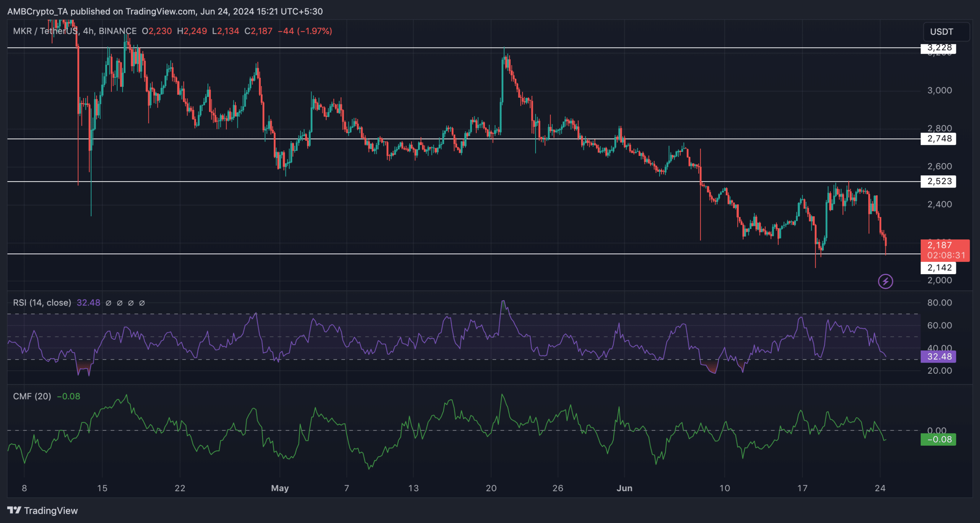Image resolution: width=980 pixels, height=523 pixels.
Task: Click the 22 date on time axis
Action: 180,488
